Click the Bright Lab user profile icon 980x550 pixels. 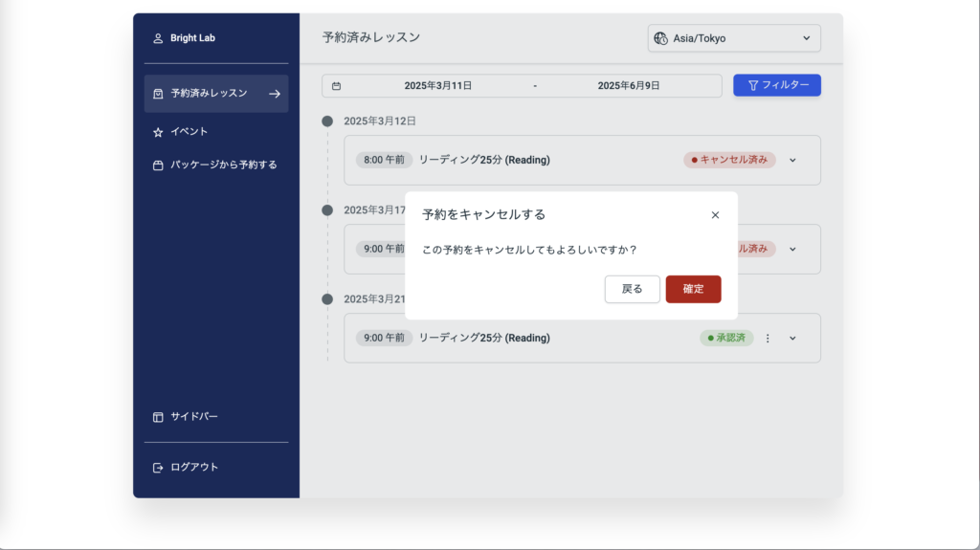(x=158, y=38)
